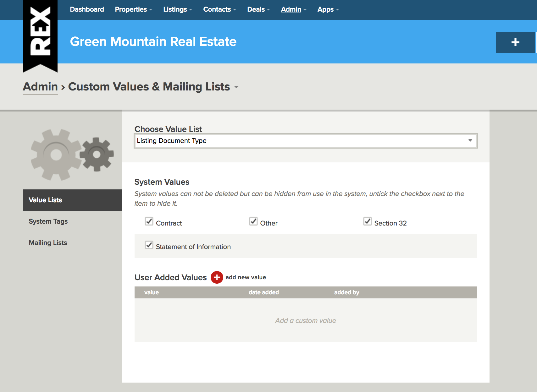This screenshot has width=537, height=392.
Task: Untick the Statement of Information checkbox
Action: (149, 245)
